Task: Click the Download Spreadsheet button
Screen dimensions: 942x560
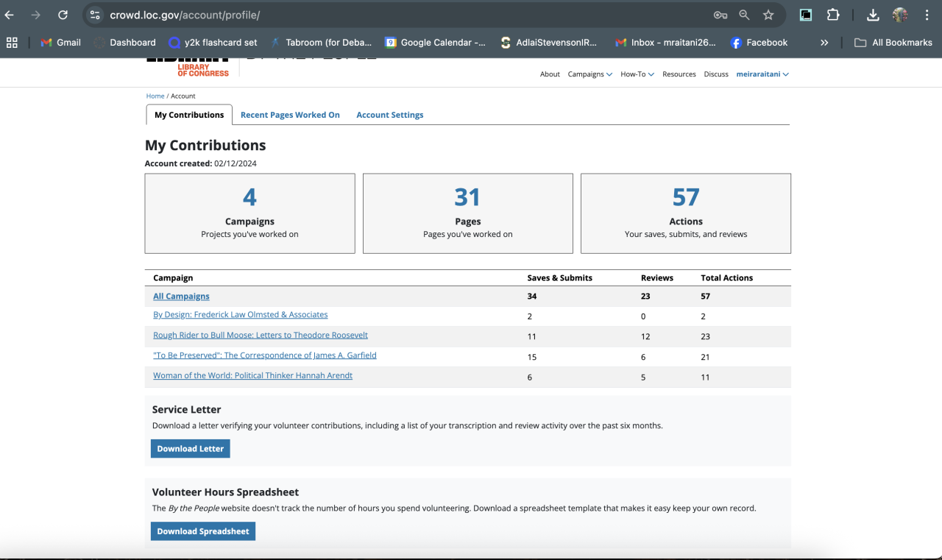Action: [202, 531]
